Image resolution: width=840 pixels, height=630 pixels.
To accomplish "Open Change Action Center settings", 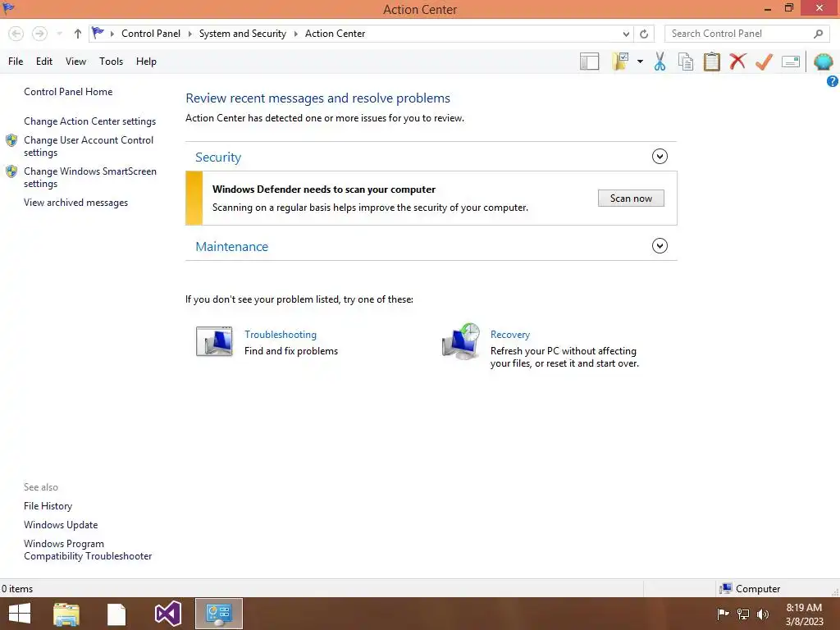I will (x=90, y=121).
